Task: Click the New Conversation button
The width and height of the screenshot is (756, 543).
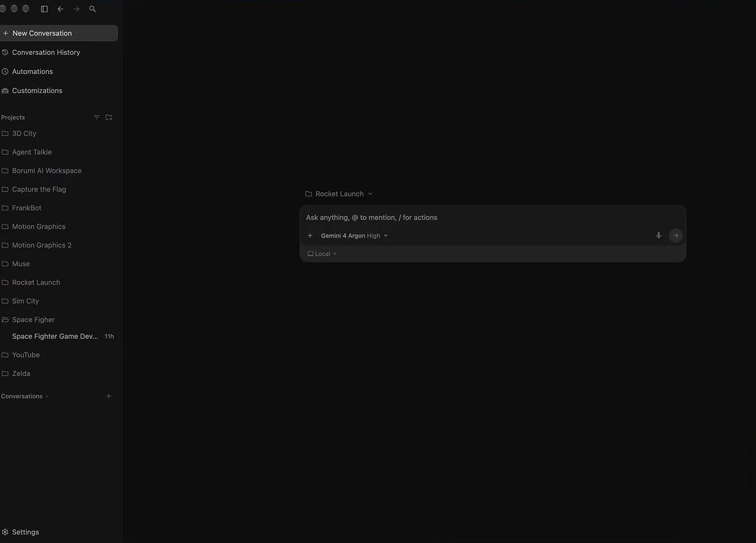Action: 58,33
